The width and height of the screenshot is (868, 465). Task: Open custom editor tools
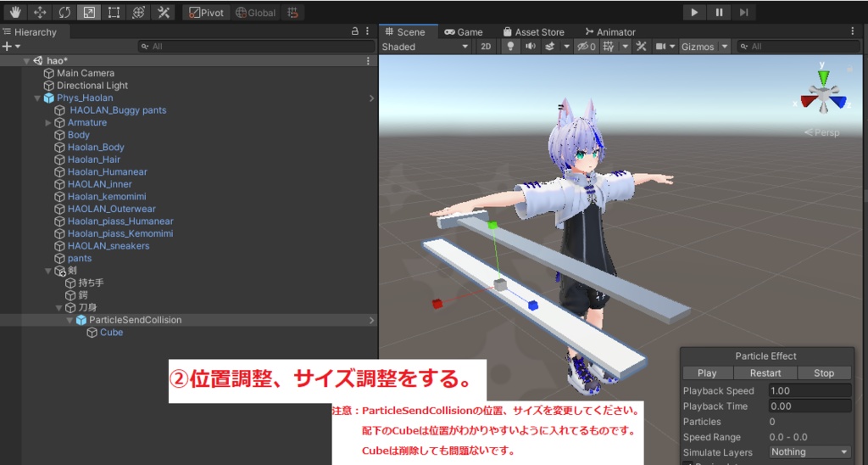(163, 12)
